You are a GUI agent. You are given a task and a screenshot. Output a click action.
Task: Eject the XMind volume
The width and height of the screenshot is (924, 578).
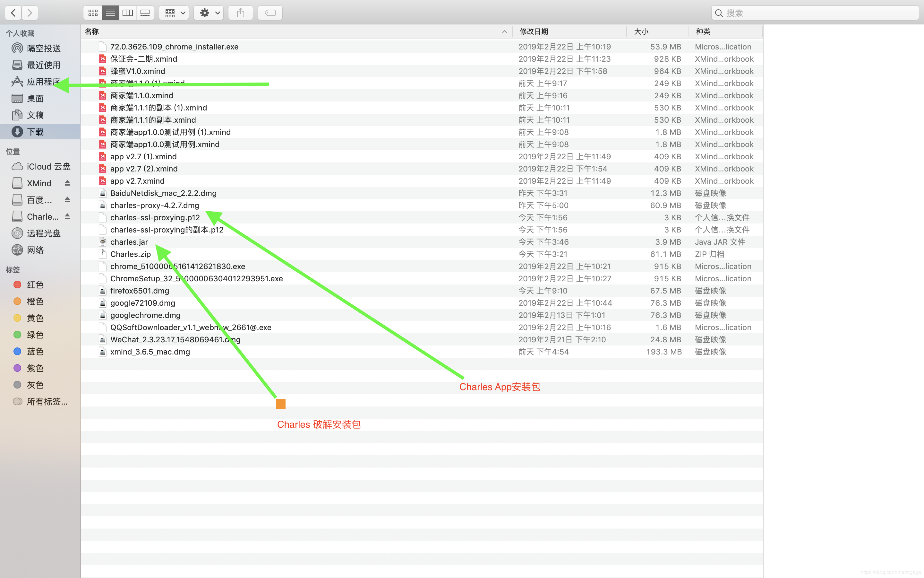68,183
